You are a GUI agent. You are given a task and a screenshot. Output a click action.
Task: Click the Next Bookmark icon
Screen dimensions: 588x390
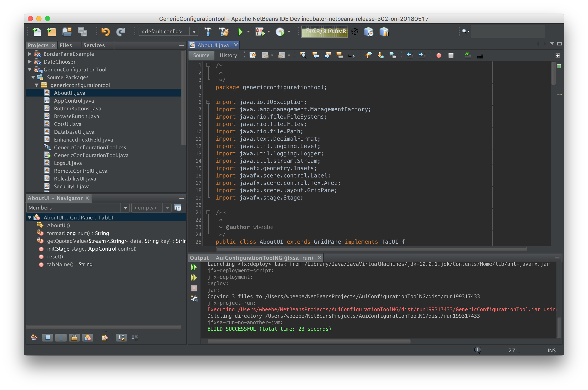(380, 55)
